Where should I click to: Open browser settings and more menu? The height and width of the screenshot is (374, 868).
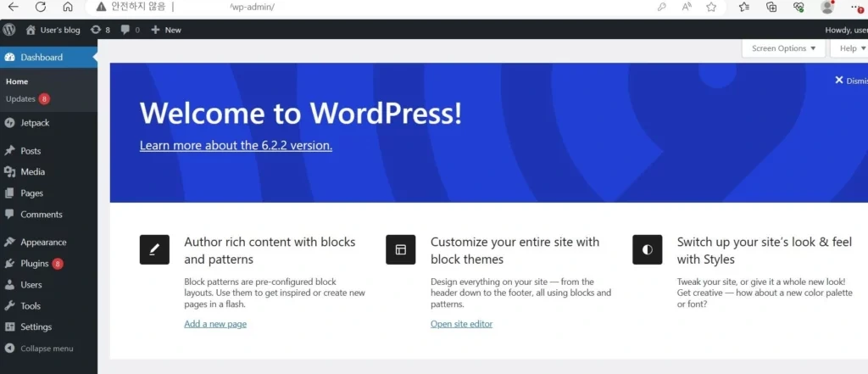point(856,7)
